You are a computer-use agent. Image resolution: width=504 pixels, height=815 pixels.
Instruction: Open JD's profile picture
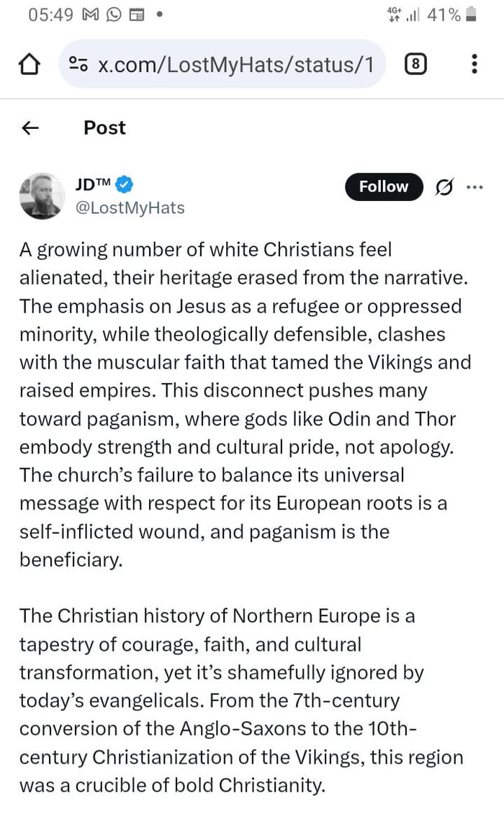(x=42, y=195)
